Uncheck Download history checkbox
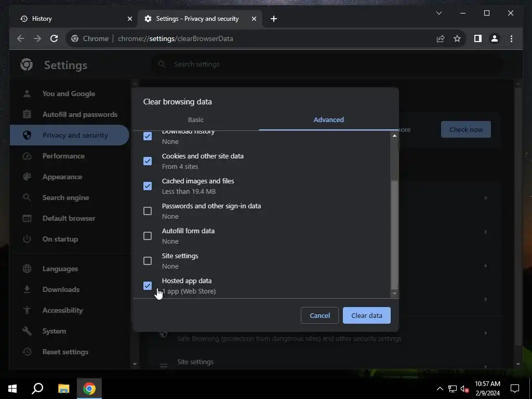Screen dimensions: 532x399 (x=147, y=136)
